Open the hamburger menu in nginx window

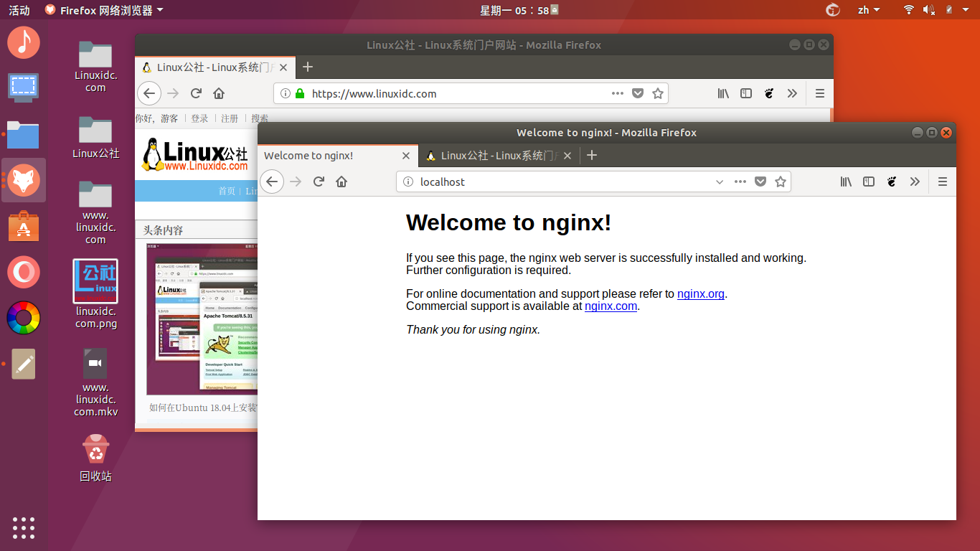(x=942, y=182)
